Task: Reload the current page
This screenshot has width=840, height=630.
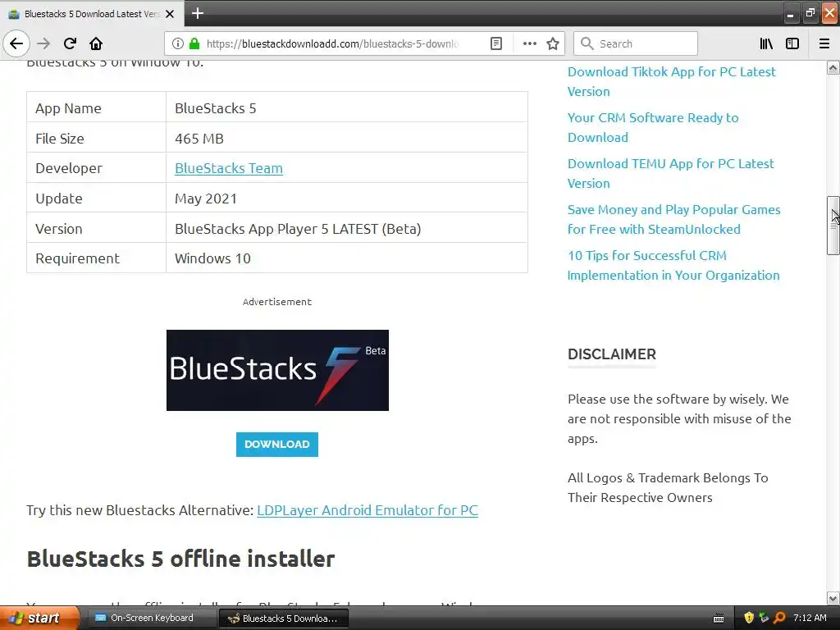Action: click(70, 43)
